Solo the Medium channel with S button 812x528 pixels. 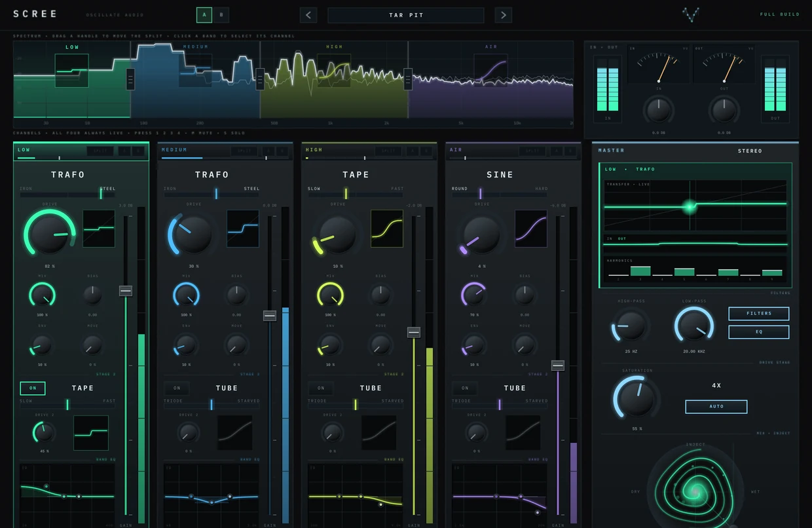[282, 151]
